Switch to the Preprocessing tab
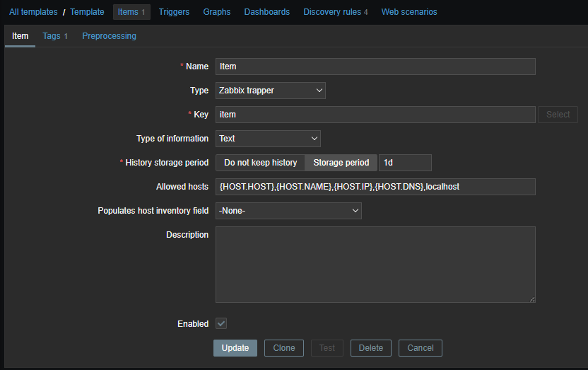 pos(109,36)
